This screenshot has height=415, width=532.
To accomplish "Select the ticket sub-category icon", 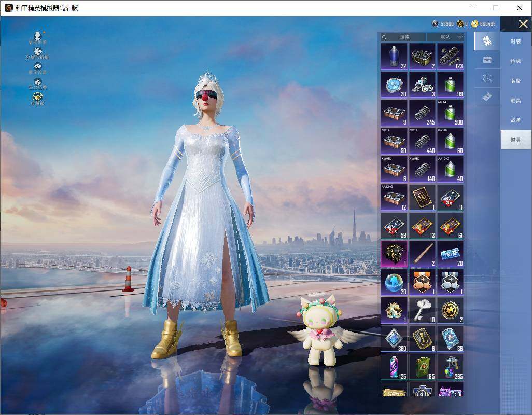I will 487,97.
